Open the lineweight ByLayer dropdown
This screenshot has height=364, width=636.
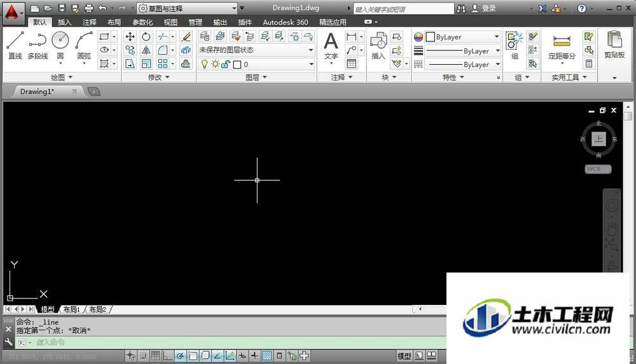[x=462, y=51]
